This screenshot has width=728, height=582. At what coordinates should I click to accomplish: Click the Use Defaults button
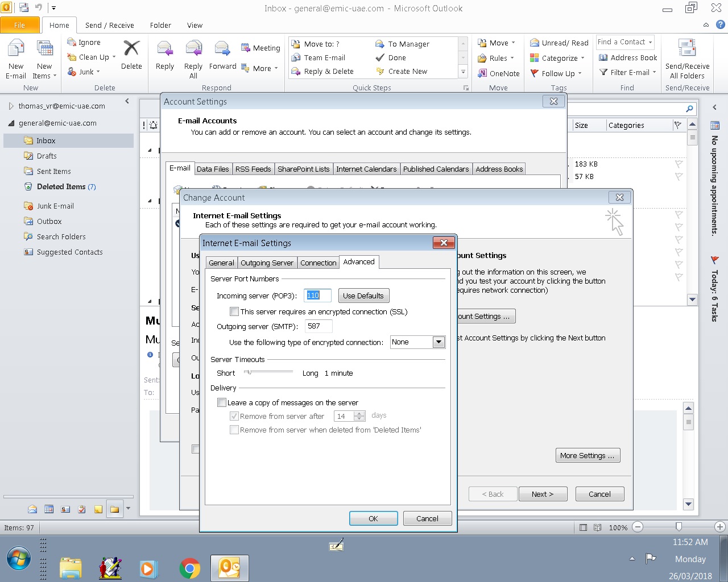363,296
